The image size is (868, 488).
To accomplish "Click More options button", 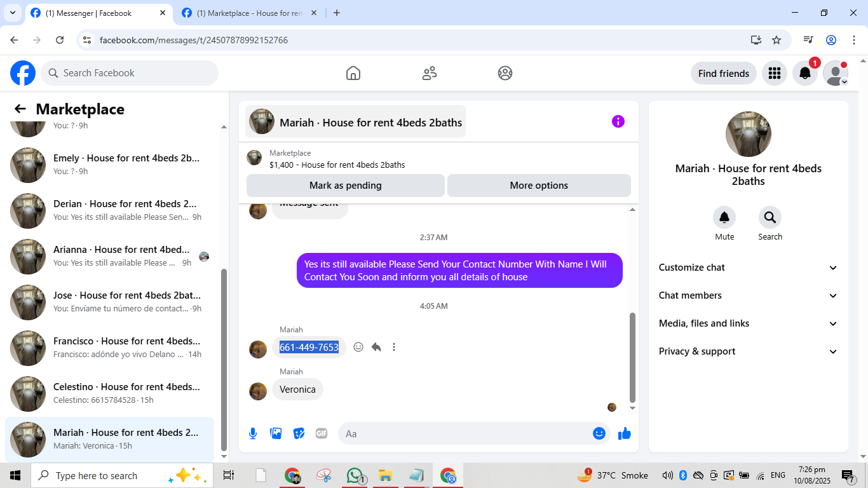I will coord(539,186).
